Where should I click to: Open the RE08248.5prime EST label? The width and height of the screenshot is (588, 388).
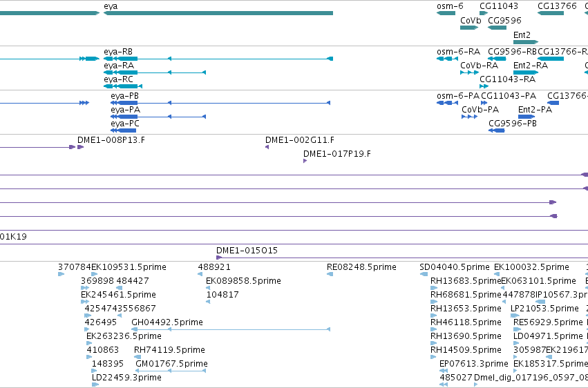pyautogui.click(x=361, y=267)
